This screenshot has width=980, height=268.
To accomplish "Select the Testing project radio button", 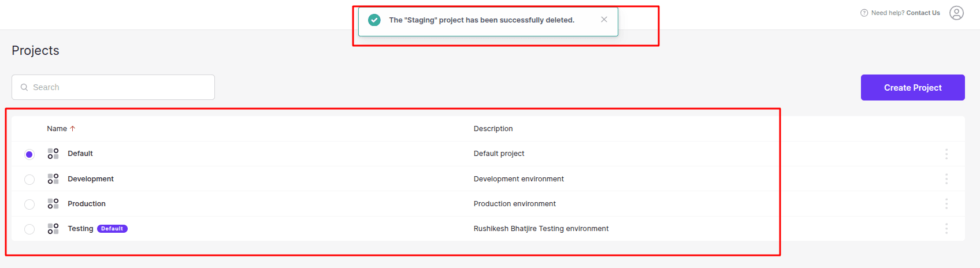I will pos(29,229).
